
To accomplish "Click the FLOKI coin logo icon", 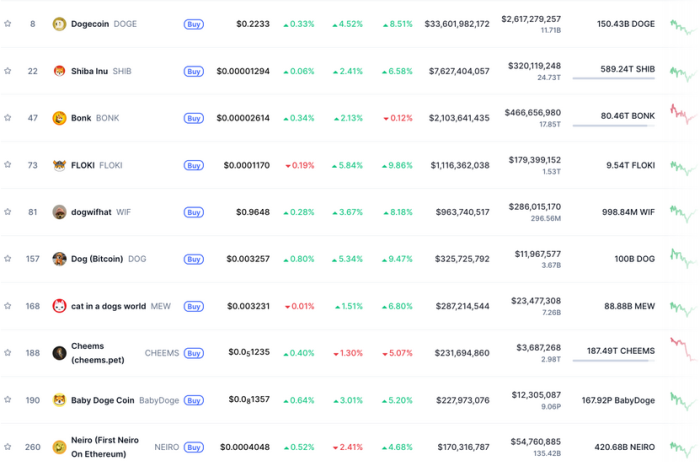I will point(60,165).
